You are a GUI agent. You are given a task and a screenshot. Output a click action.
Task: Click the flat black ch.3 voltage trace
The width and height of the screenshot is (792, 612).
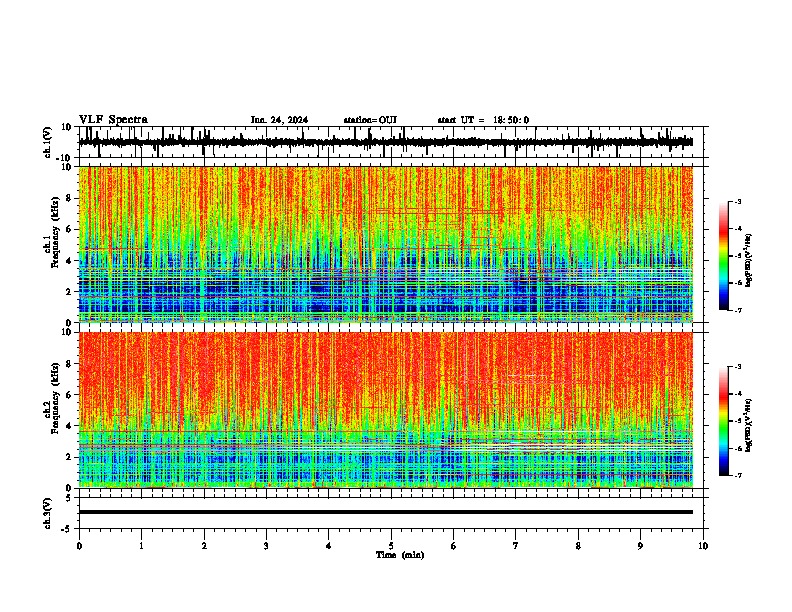386,512
